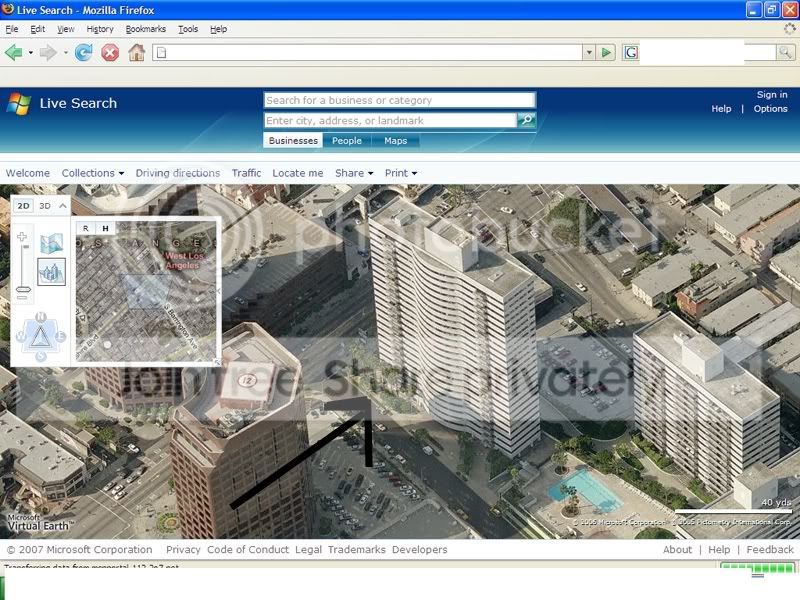This screenshot has width=800, height=600.
Task: Open the address bar history dropdown
Action: [589, 52]
